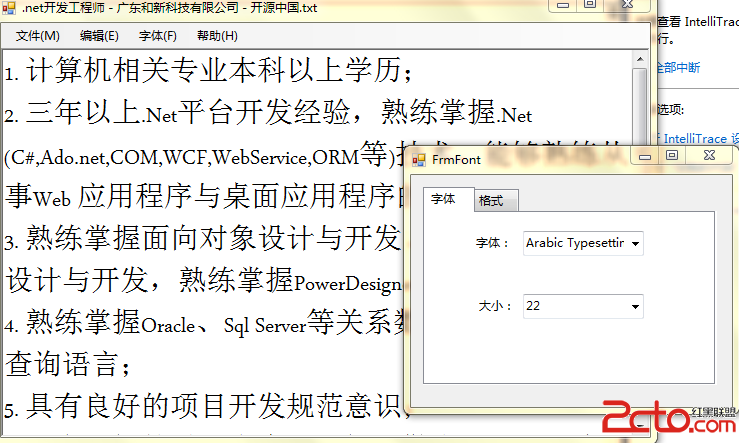
Task: Open the 文件(M) menu
Action: click(x=37, y=36)
